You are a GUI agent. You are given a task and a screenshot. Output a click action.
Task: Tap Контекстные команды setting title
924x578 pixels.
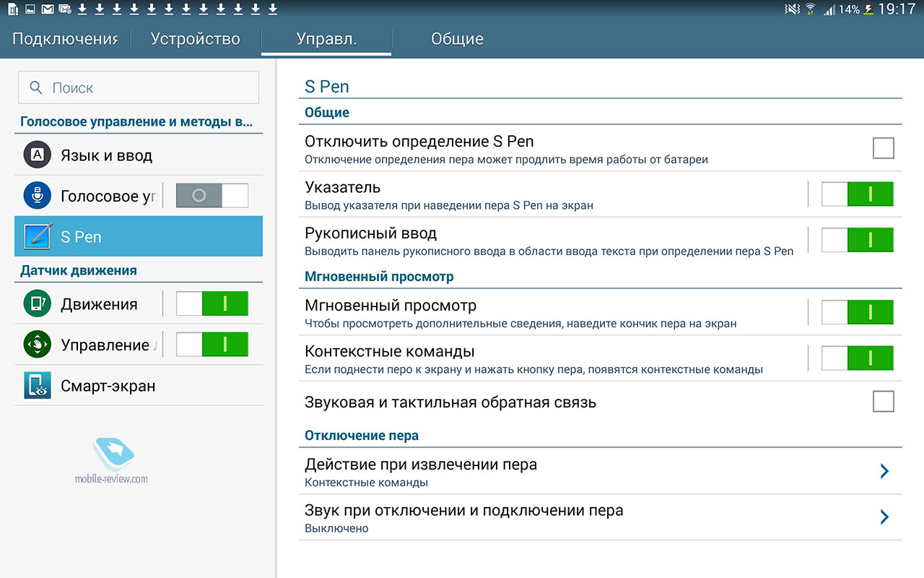pos(389,352)
